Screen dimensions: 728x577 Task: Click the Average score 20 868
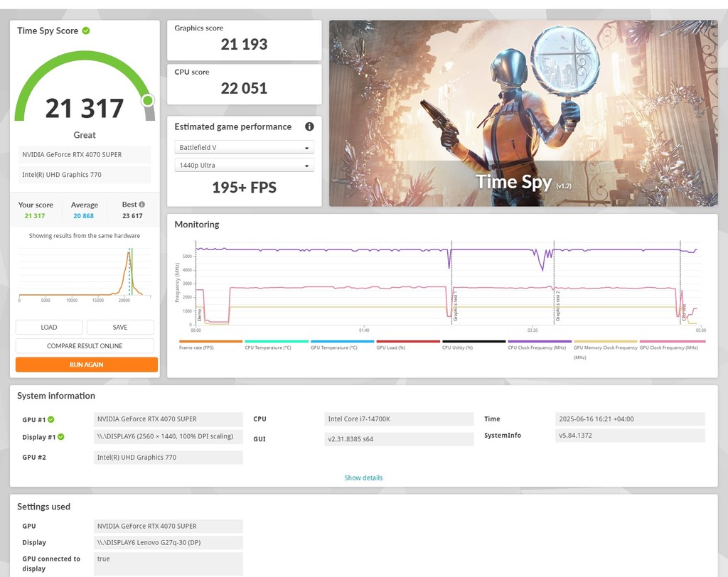pyautogui.click(x=84, y=216)
